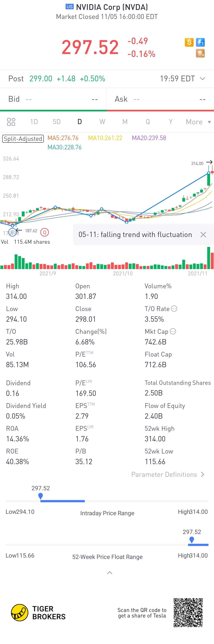
Task: Open the More timeframes dropdown
Action: pos(198,122)
